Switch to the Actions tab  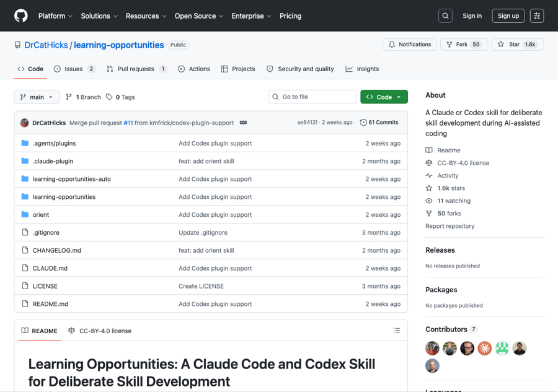194,69
